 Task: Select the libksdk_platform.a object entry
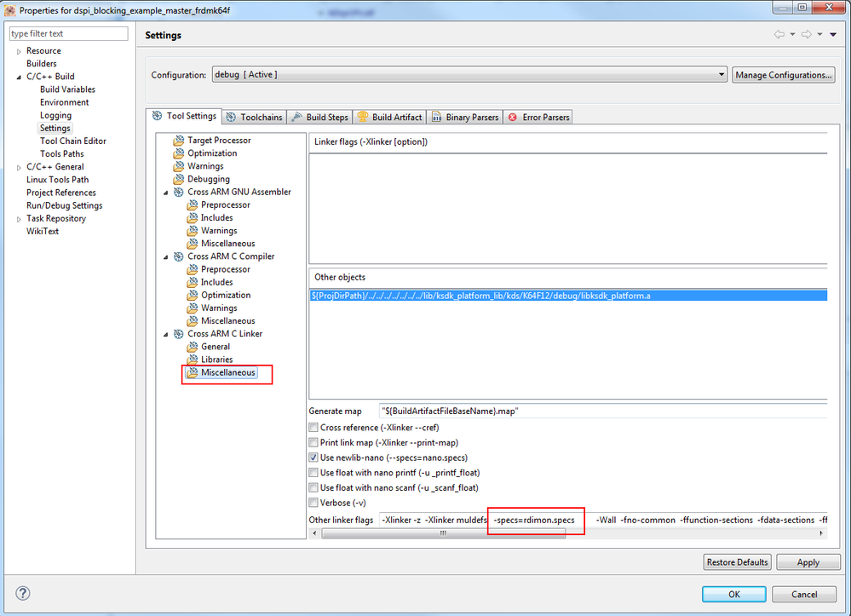point(568,296)
